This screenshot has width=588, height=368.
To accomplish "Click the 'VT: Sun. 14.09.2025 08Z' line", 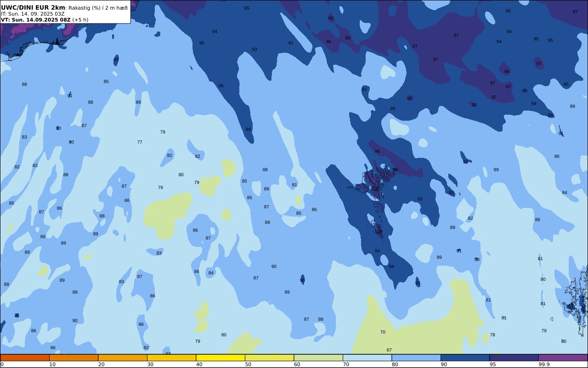I will [36, 20].
